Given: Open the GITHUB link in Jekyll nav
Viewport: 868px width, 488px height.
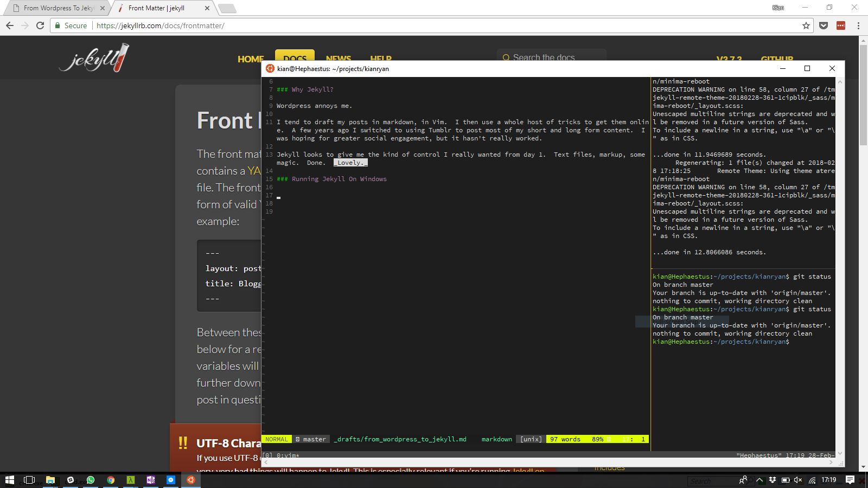Looking at the screenshot, I should point(777,59).
